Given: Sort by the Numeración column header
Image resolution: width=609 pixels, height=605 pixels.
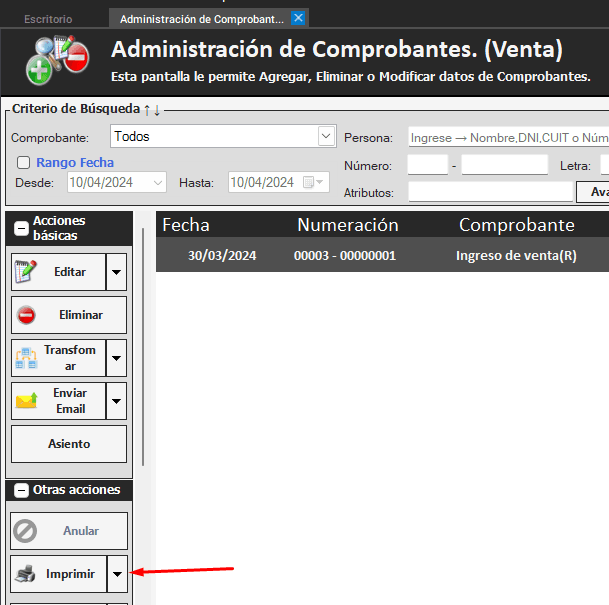Looking at the screenshot, I should coord(347,225).
